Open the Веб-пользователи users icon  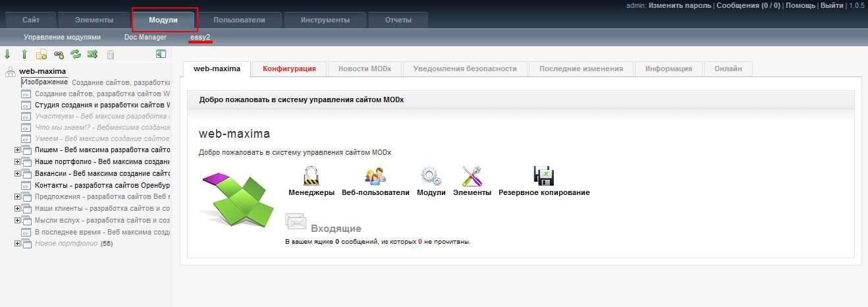tap(375, 176)
